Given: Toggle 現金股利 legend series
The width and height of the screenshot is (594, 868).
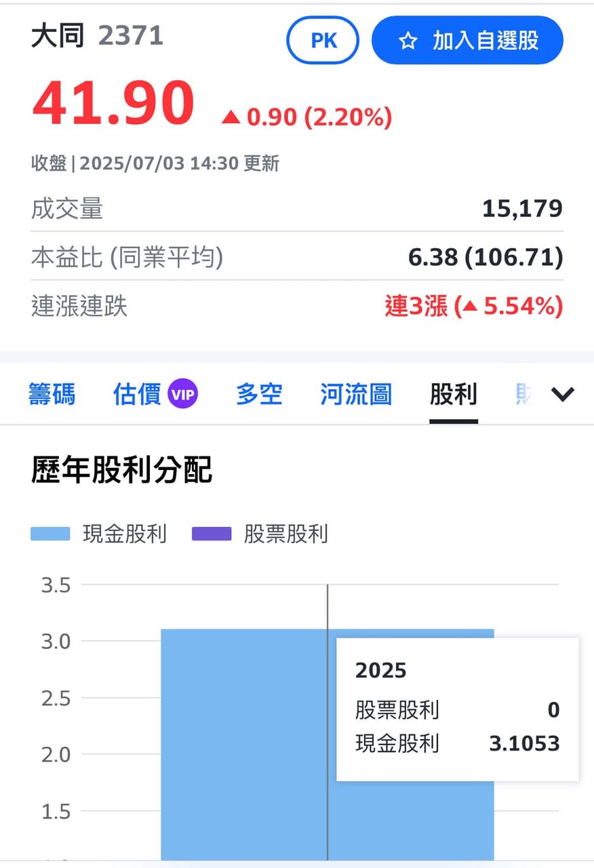Looking at the screenshot, I should point(98,534).
